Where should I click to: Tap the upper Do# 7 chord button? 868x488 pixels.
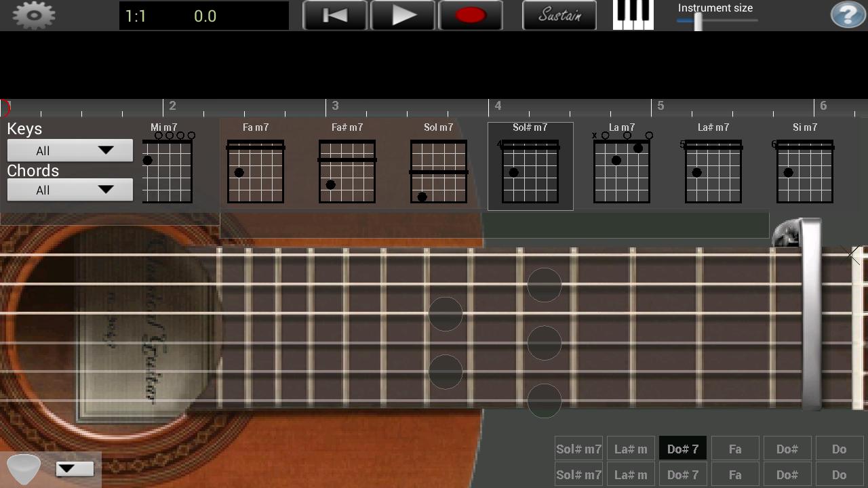[683, 449]
